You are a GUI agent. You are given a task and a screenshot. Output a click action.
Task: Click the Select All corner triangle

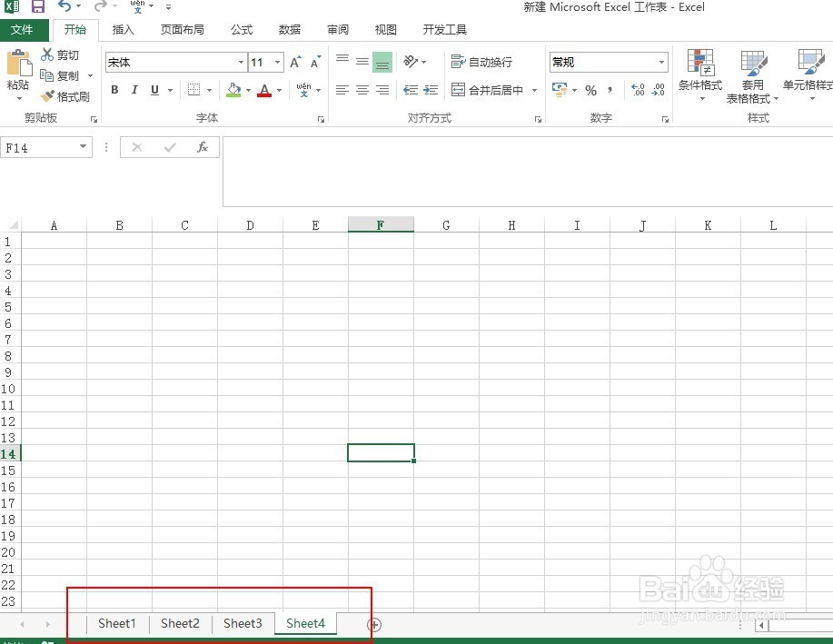[x=14, y=224]
